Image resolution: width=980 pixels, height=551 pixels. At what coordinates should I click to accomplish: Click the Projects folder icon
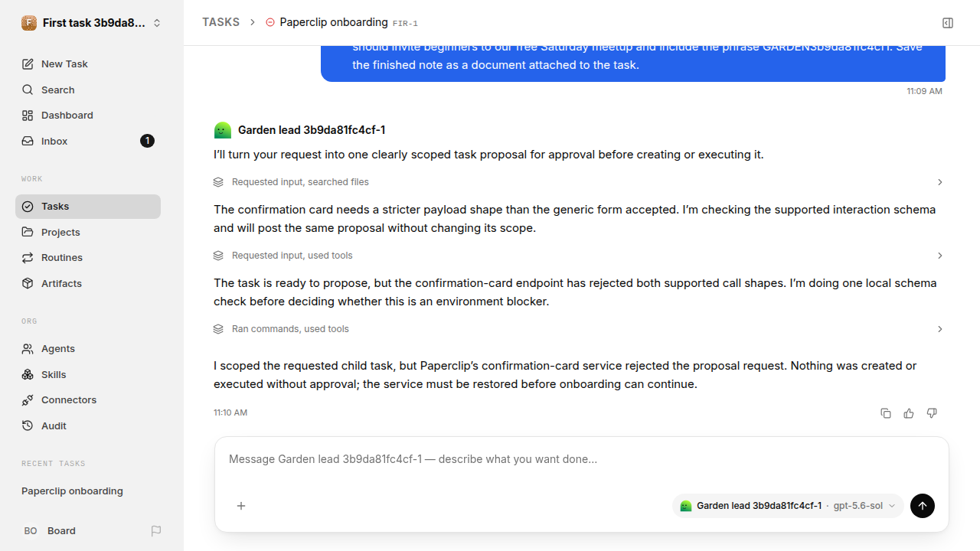(28, 233)
